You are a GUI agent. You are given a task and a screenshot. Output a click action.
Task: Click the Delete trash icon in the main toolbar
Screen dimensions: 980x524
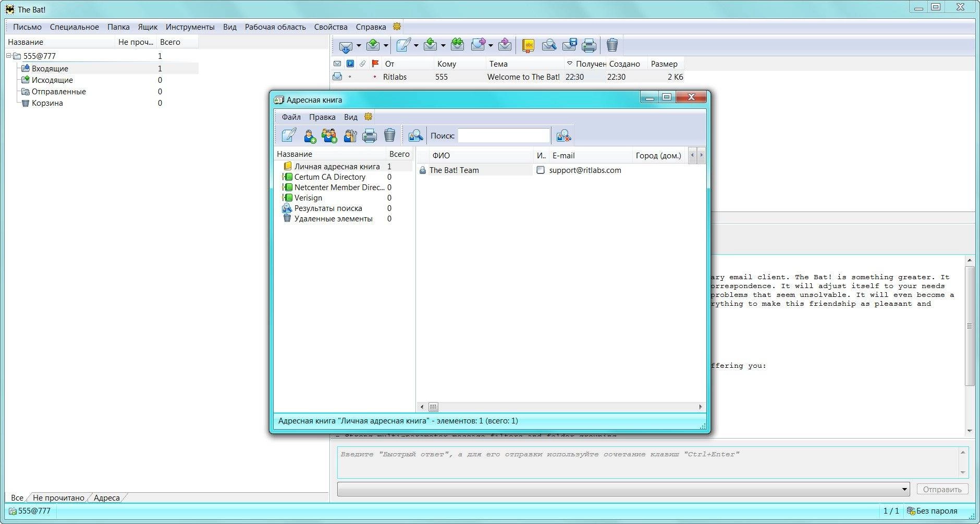click(612, 46)
